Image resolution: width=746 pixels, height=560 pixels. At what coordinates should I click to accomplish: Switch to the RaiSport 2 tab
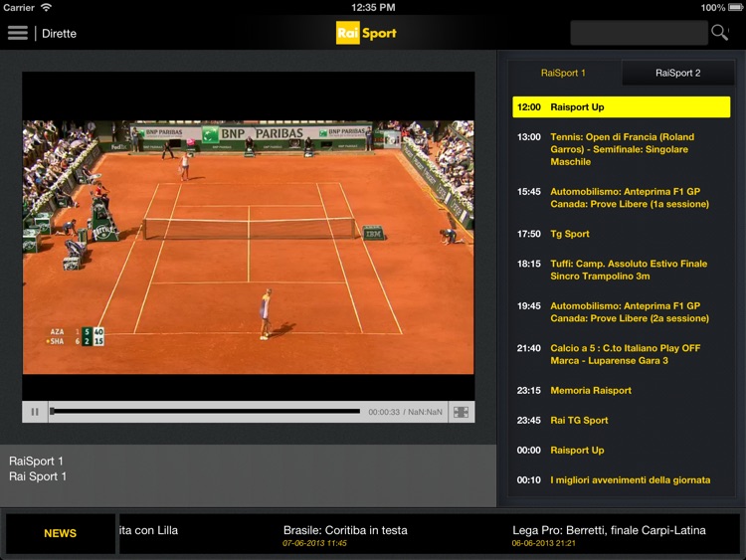click(x=677, y=73)
